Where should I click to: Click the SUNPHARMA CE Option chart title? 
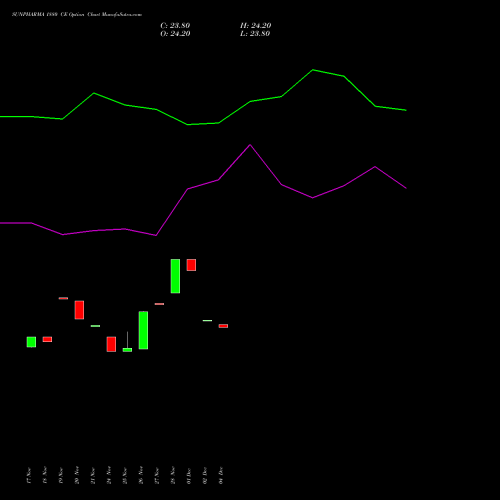click(x=77, y=15)
